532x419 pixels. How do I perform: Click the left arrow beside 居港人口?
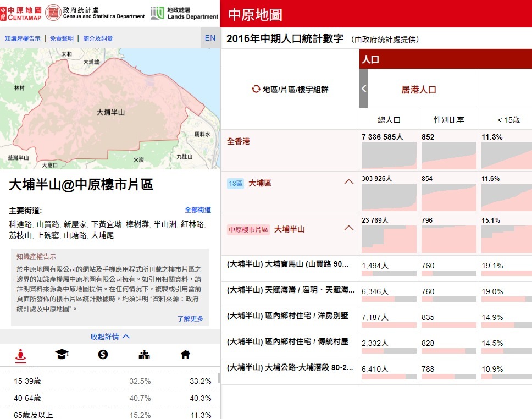364,89
